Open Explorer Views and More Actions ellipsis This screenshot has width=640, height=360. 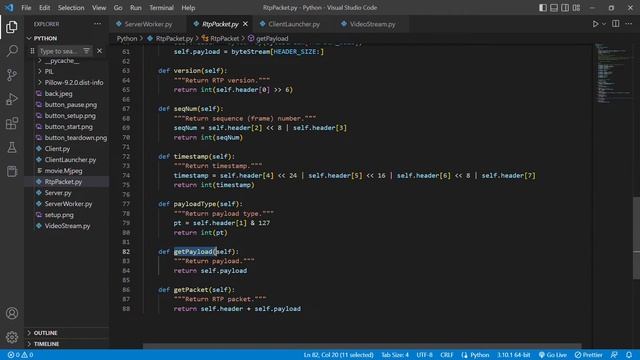click(98, 24)
